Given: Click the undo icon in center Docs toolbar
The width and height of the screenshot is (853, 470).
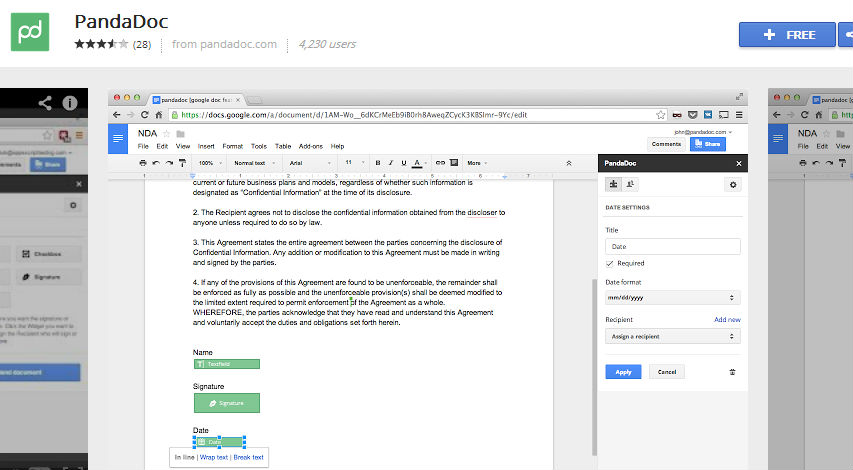Looking at the screenshot, I should [x=156, y=163].
